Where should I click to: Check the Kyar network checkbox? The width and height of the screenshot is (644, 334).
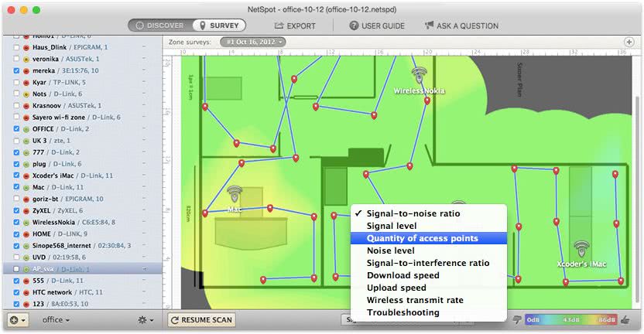click(x=16, y=83)
